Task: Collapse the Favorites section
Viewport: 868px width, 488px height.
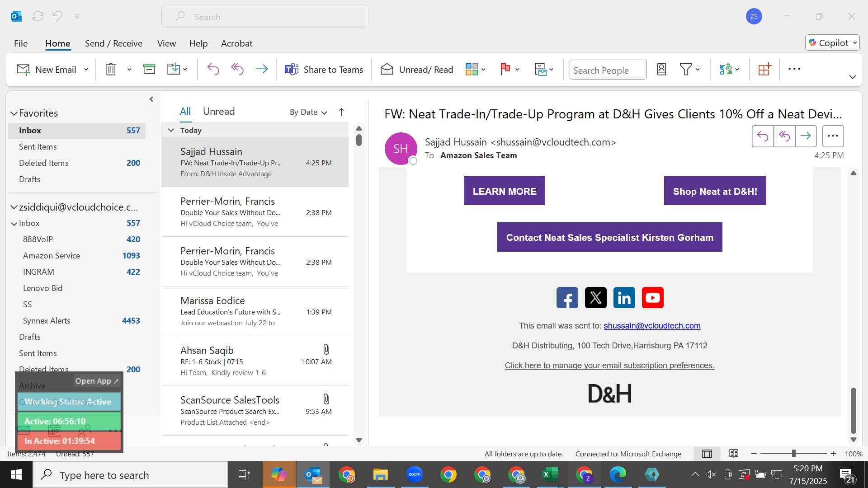Action: pos(14,113)
